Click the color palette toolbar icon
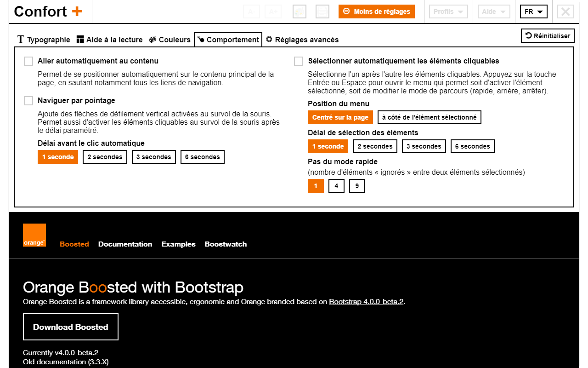The width and height of the screenshot is (588, 368). click(300, 11)
